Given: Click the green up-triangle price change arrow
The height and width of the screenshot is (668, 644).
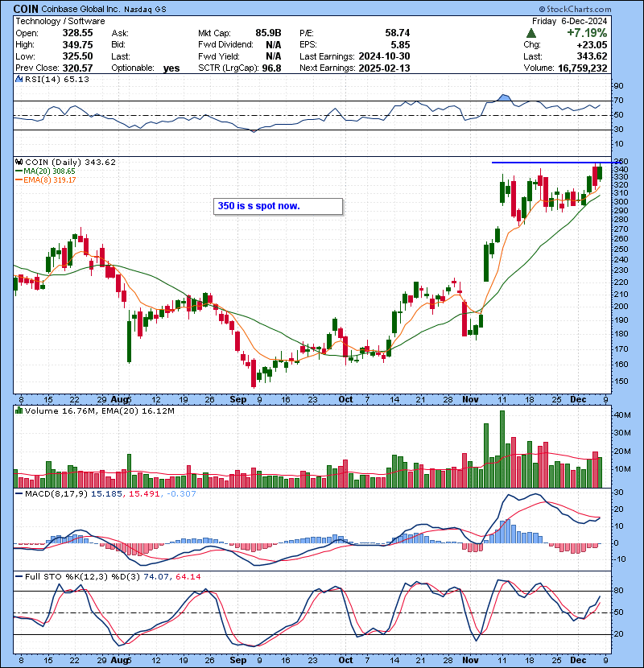Looking at the screenshot, I should pos(530,33).
